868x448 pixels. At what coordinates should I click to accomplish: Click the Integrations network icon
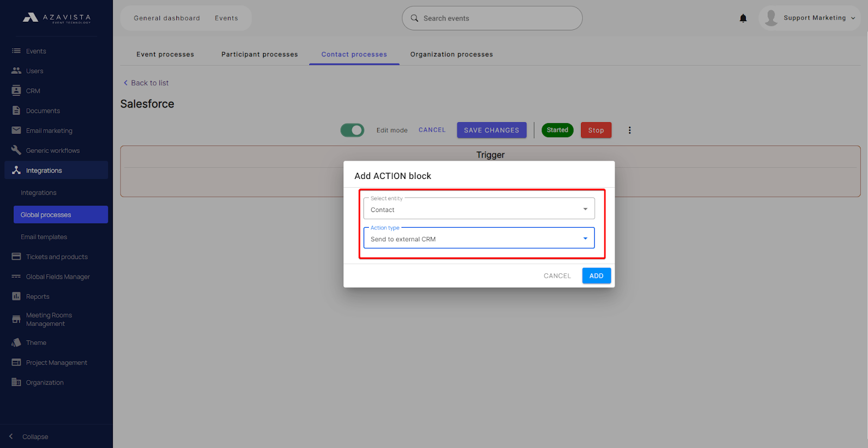point(16,170)
